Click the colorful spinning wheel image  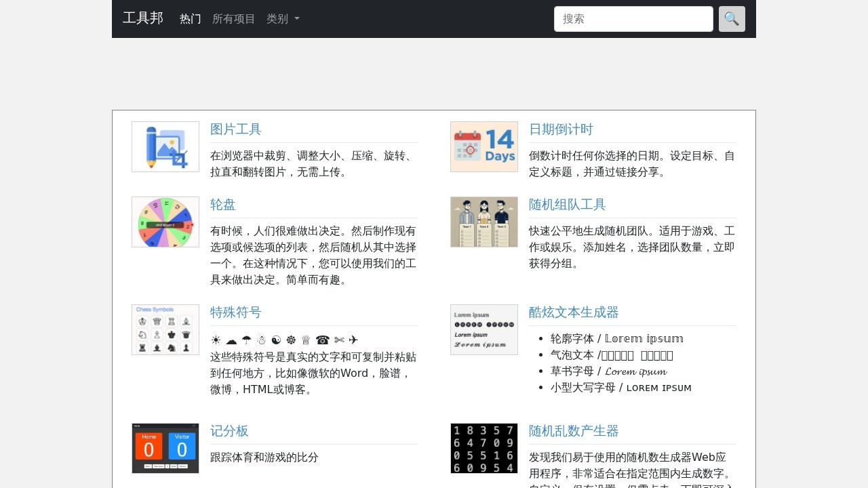165,222
